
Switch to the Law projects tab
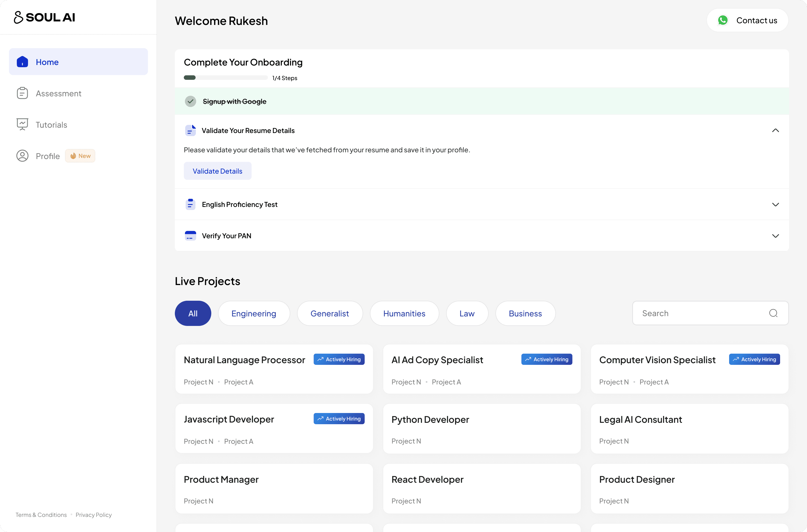click(x=467, y=314)
